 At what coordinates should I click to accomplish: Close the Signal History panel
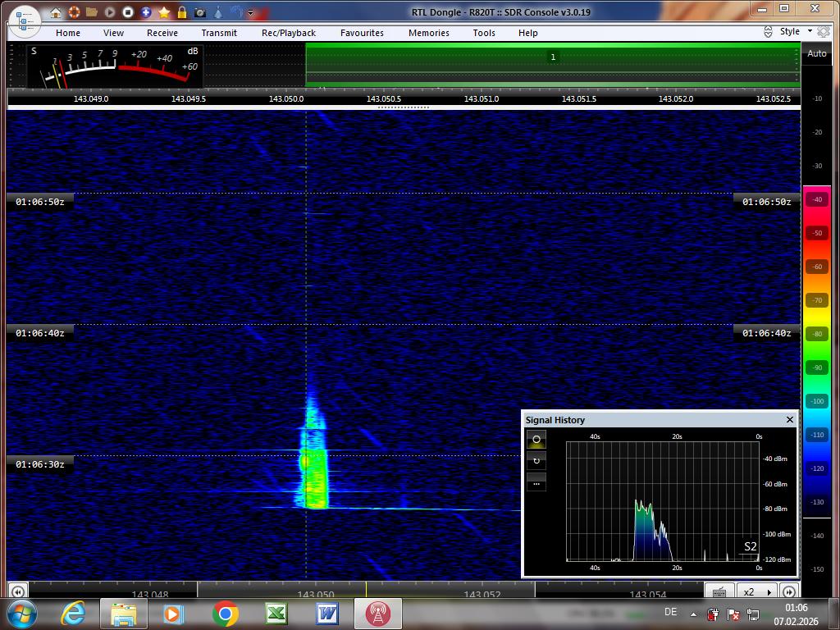790,420
